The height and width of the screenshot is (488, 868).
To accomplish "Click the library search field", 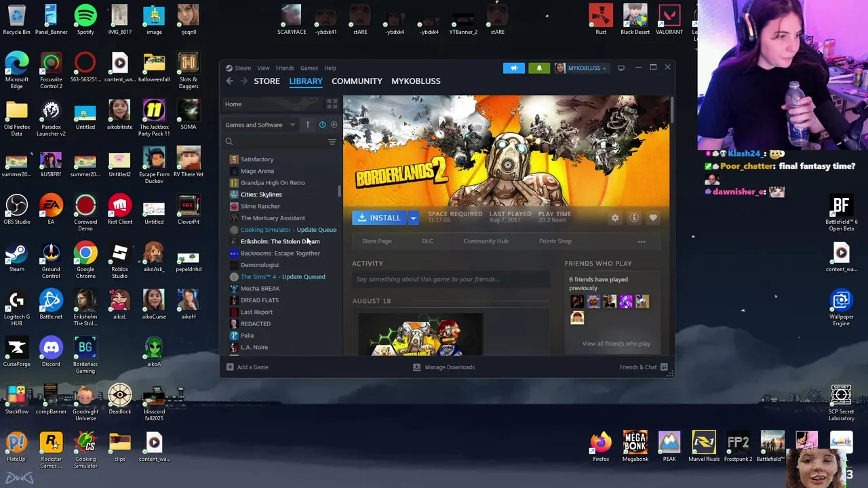I will (278, 142).
